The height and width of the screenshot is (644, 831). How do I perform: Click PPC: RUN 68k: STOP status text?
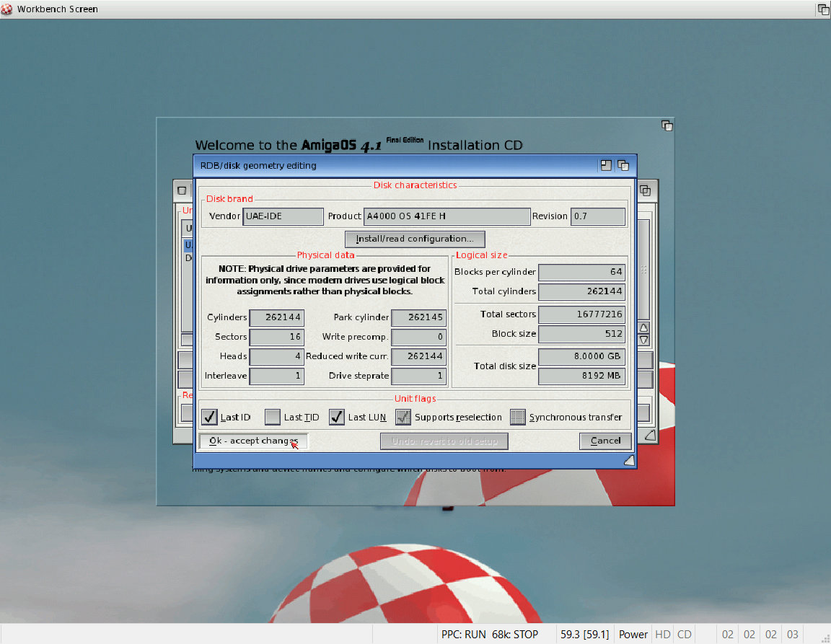point(490,635)
